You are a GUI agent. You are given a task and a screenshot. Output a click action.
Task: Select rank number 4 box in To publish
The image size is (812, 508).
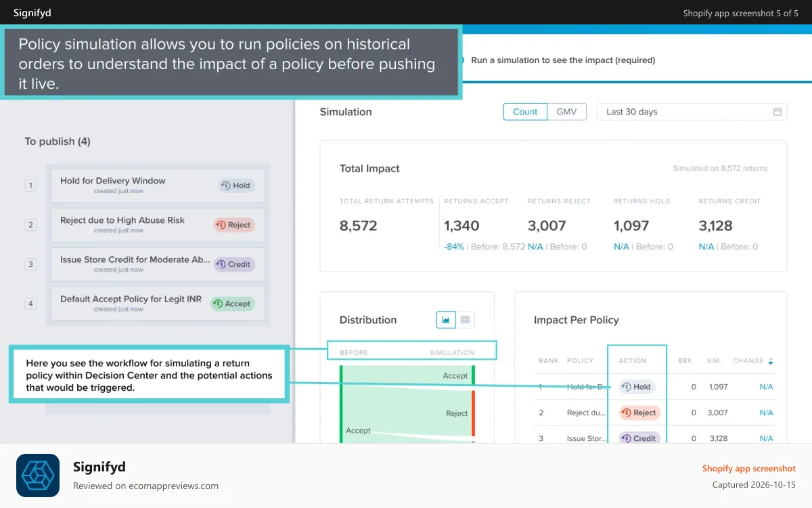point(30,303)
